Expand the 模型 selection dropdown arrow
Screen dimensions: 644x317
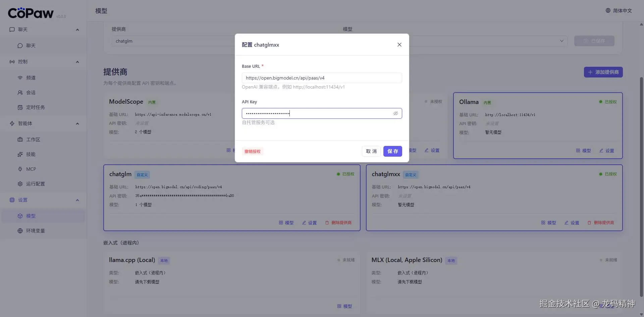pos(561,41)
